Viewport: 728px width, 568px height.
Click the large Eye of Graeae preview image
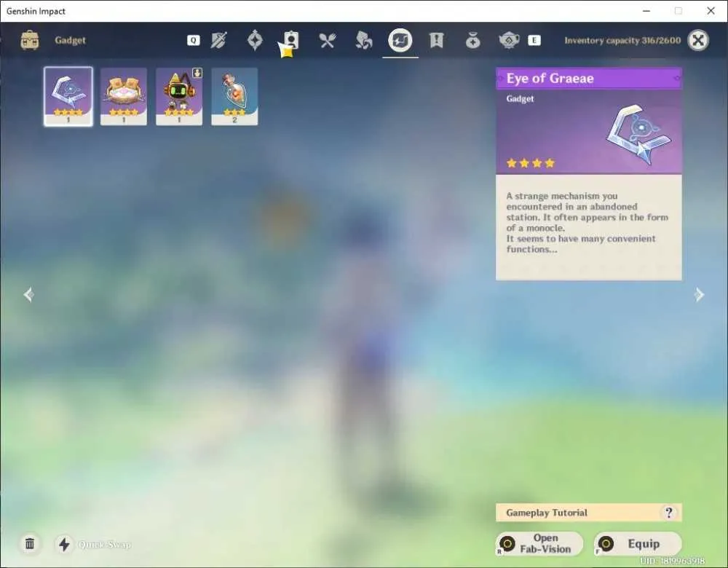point(638,135)
